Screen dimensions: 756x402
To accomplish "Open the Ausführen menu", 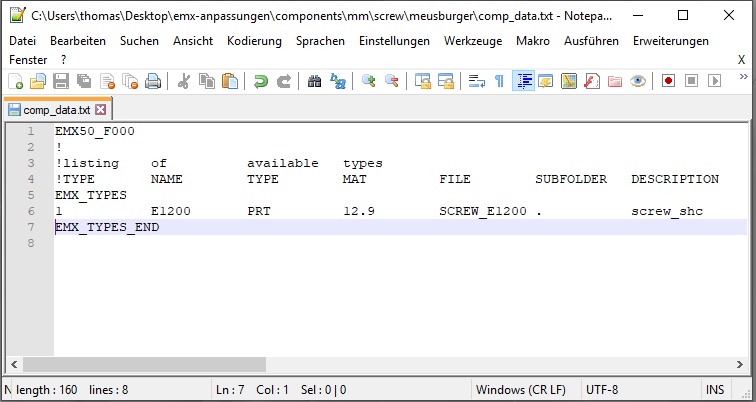I will pos(591,41).
